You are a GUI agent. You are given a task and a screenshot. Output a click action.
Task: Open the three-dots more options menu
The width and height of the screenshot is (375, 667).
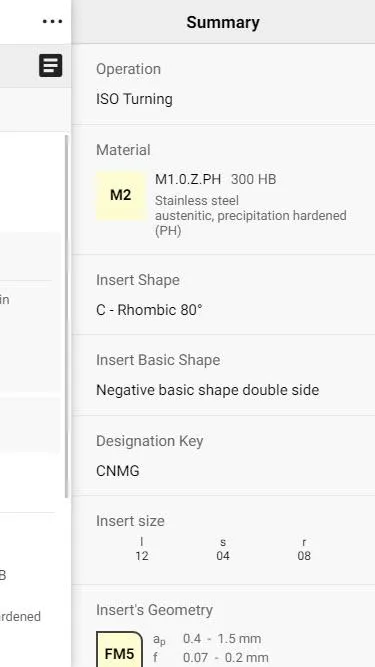point(52,21)
